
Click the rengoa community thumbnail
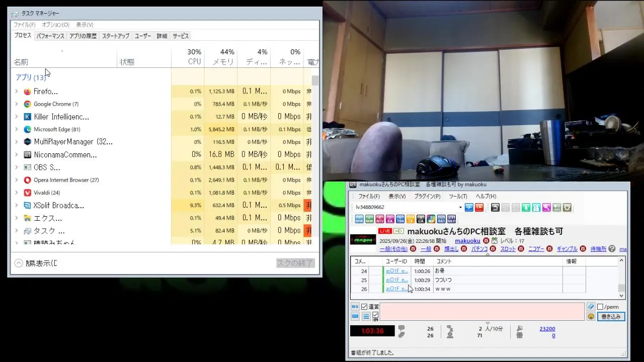[x=363, y=239]
